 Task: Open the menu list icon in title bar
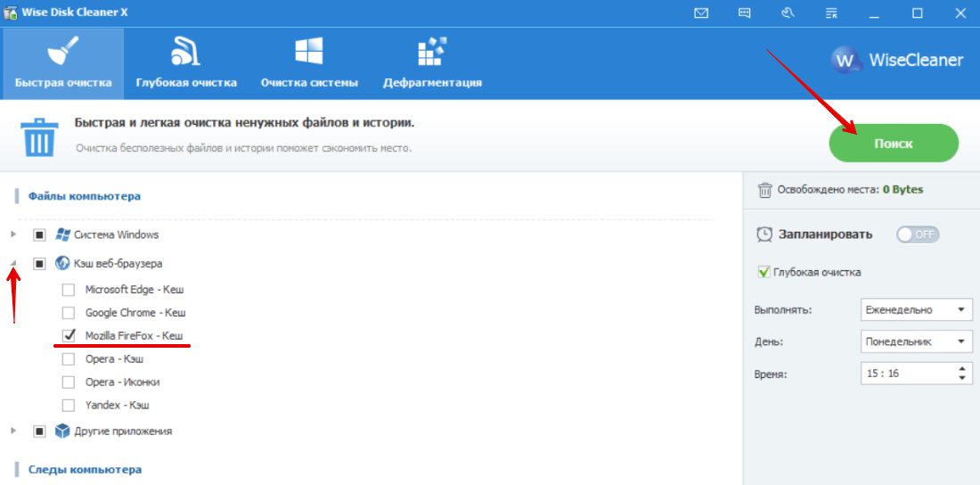831,13
